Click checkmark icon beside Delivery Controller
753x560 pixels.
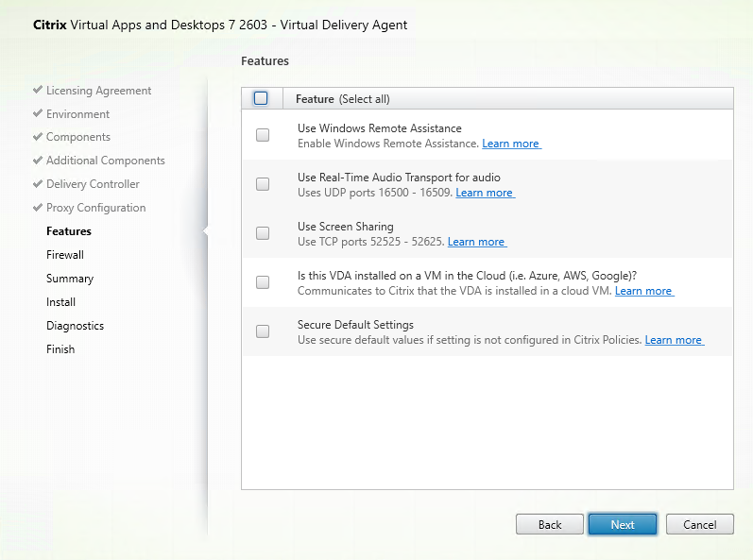[x=38, y=184]
